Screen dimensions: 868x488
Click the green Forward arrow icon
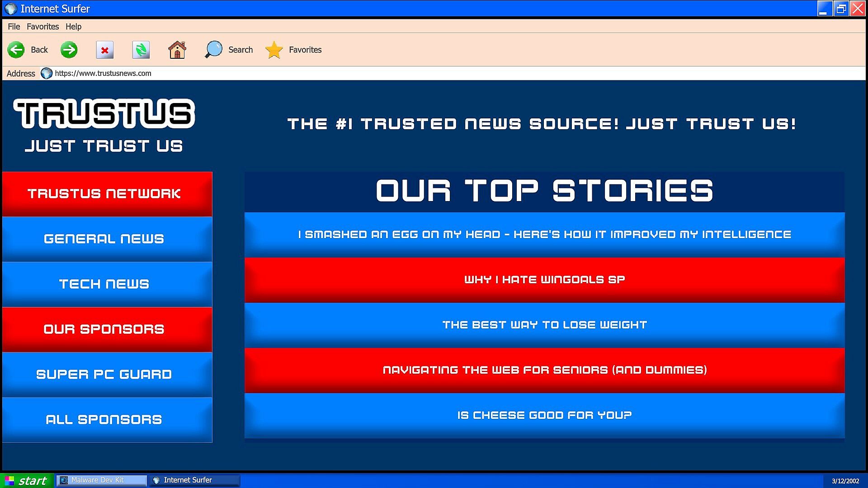click(x=69, y=50)
